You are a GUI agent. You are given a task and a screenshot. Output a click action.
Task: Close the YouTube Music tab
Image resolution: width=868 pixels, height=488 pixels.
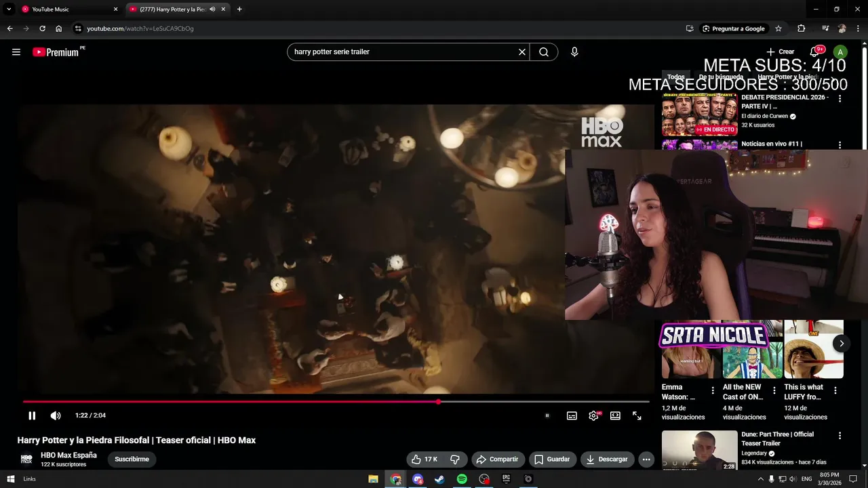point(115,9)
